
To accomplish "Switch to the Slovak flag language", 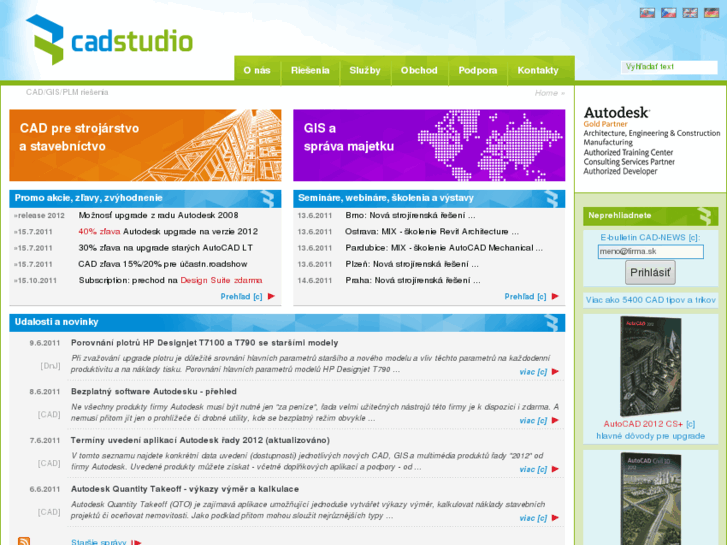I will point(647,13).
